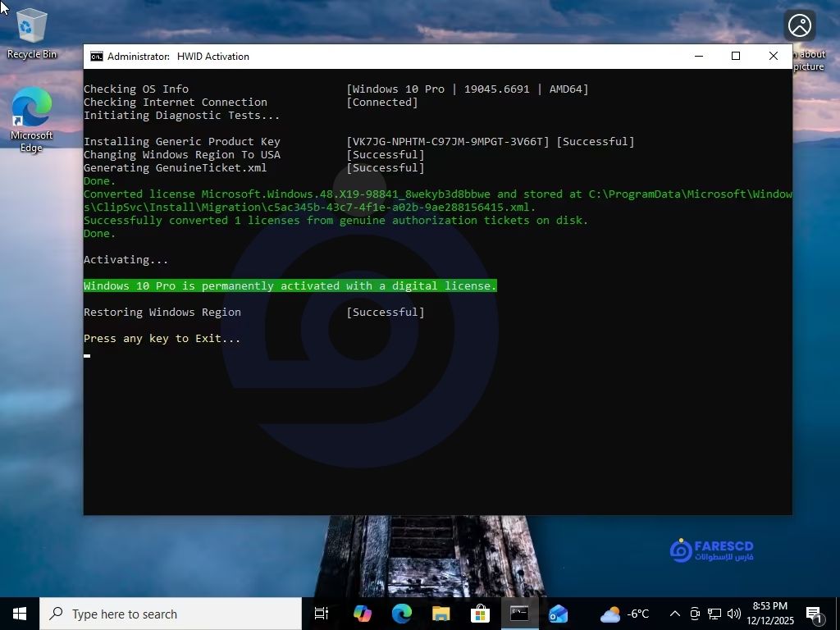
Task: Click the volume speaker tray icon
Action: click(733, 614)
